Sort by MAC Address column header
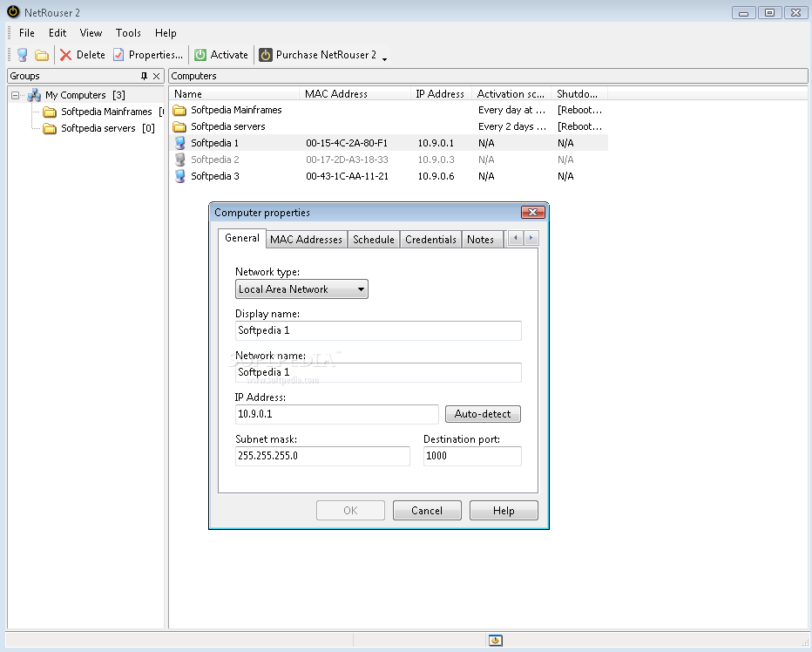 click(355, 94)
